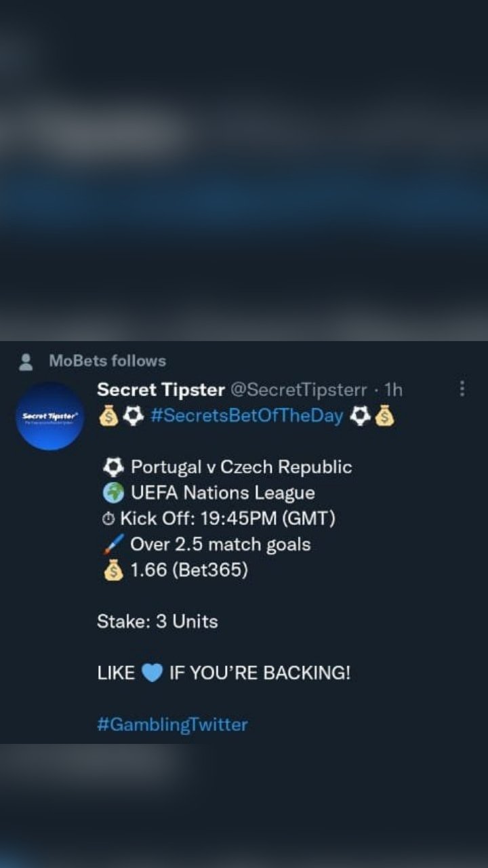Screen dimensions: 488x868
Task: Click the Stake: 3 Units text
Action: coord(157,622)
